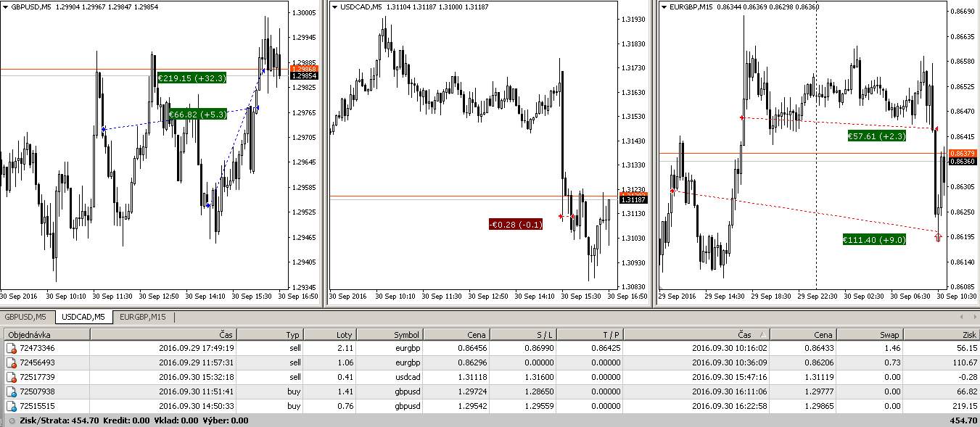Click close time 2016.09.30 16:22:58
Viewport: 980px width, 427px height.
pos(729,406)
